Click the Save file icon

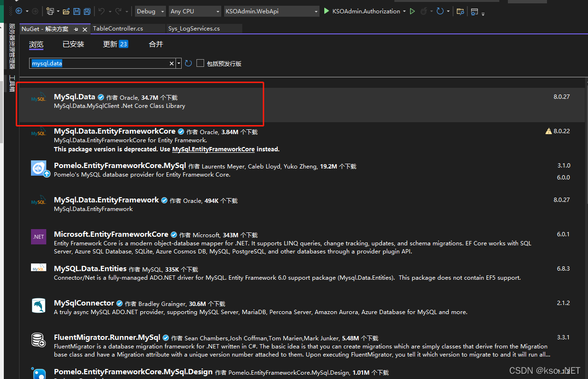(x=77, y=11)
